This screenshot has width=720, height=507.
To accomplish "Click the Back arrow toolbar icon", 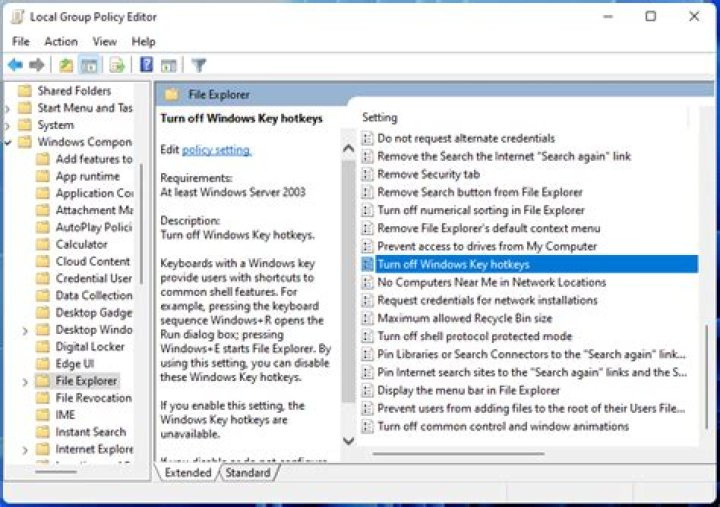I will (15, 65).
